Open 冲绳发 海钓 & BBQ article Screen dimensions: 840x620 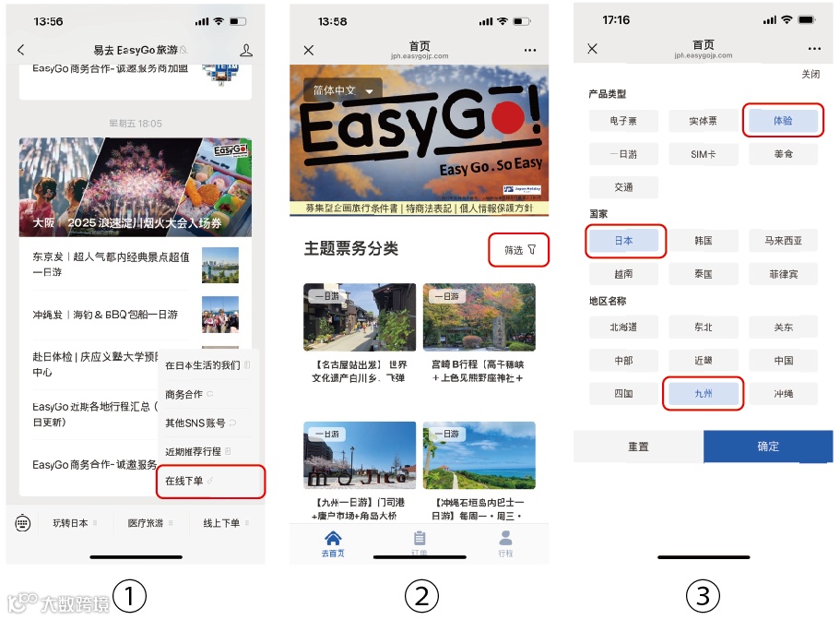pyautogui.click(x=136, y=315)
